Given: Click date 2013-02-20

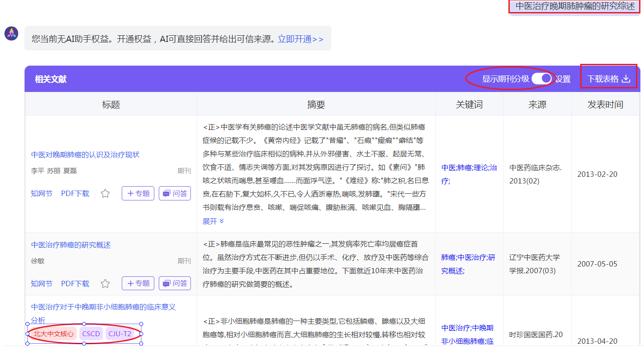Looking at the screenshot, I should point(597,174).
